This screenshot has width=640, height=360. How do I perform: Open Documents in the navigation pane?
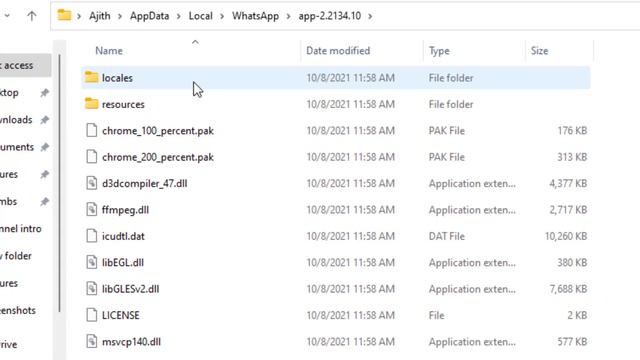[17, 147]
